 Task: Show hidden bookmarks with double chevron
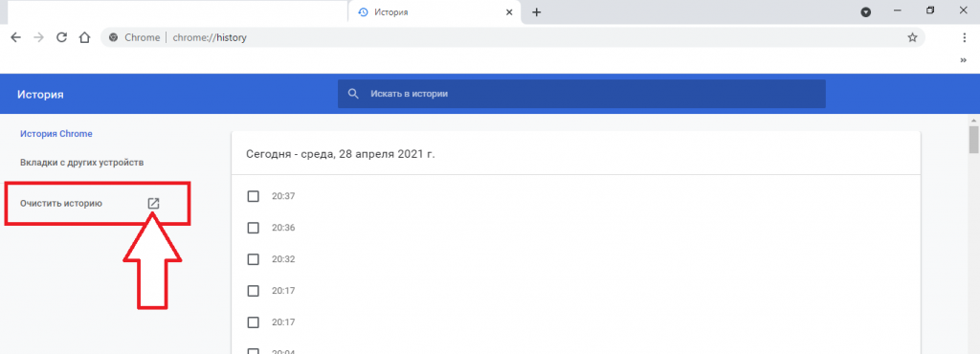(x=963, y=60)
